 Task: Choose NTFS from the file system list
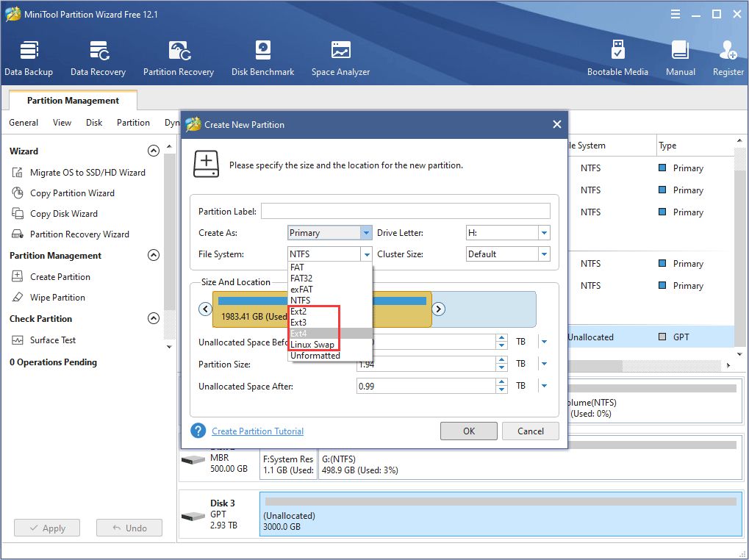pyautogui.click(x=330, y=301)
